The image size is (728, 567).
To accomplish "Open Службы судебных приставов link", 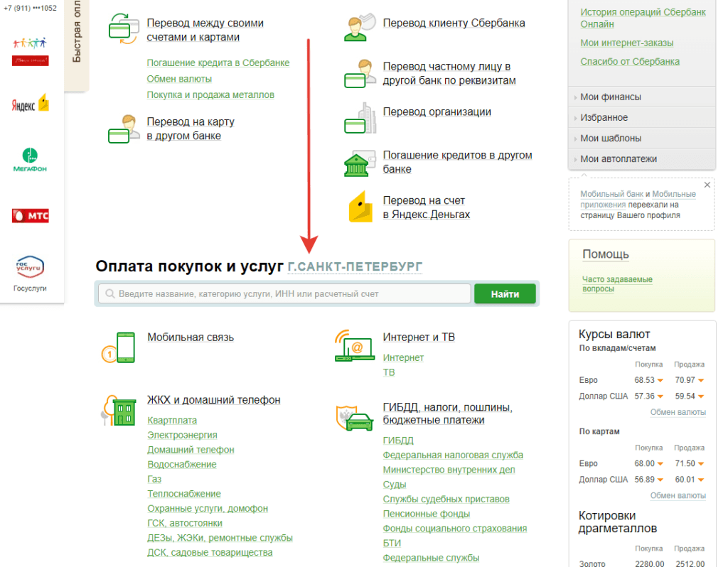I will coord(446,499).
